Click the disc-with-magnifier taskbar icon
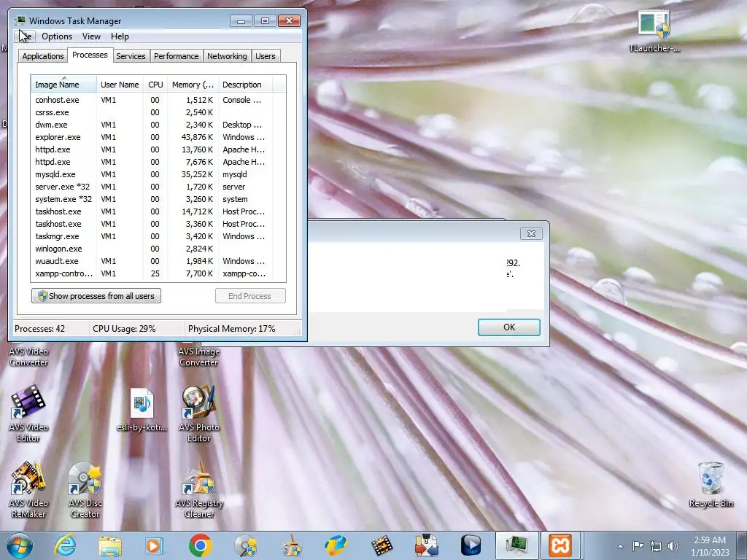Screen dimensions: 747x560 click(x=245, y=545)
